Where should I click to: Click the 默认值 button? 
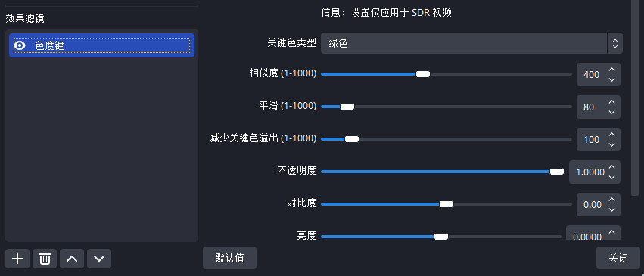pos(229,258)
